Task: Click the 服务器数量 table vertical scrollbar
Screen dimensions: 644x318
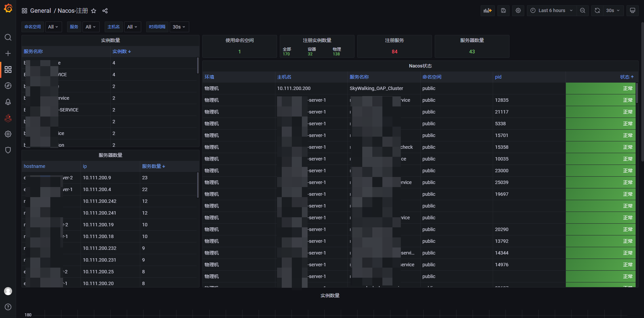Action: [198, 185]
